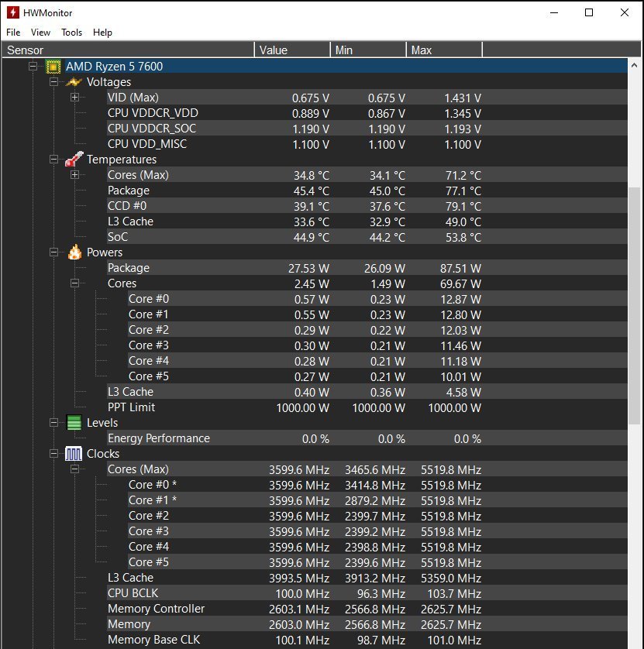The height and width of the screenshot is (649, 644).
Task: Click the Levels green bars icon
Action: pos(74,423)
